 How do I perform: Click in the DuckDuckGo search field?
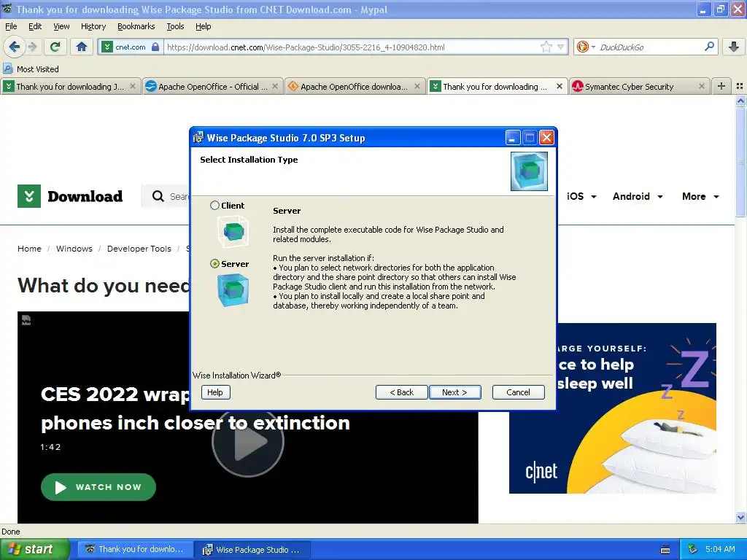(x=650, y=47)
